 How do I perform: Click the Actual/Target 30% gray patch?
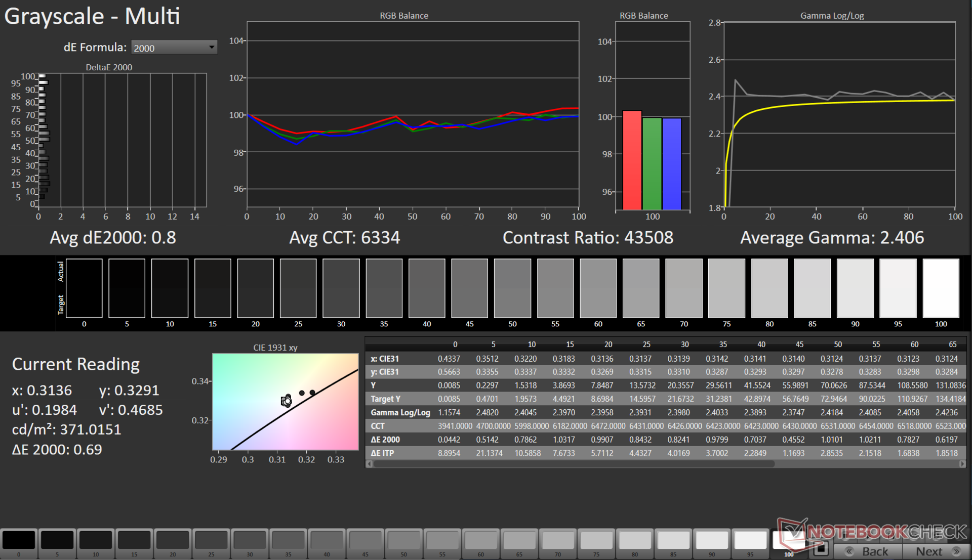[x=341, y=288]
